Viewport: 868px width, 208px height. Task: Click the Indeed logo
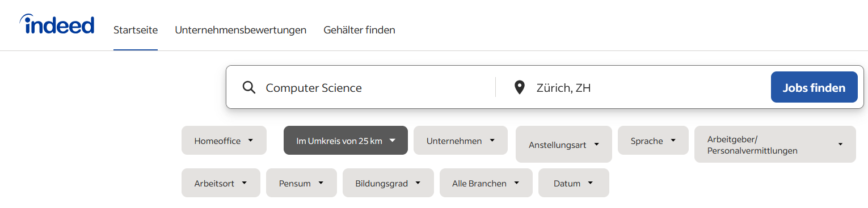[57, 25]
